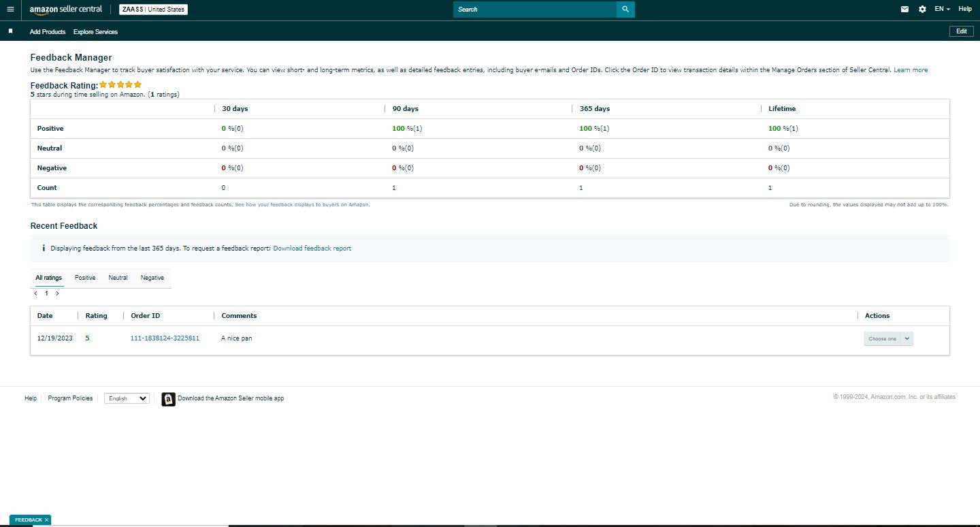Go to next page arrow
The width and height of the screenshot is (980, 527).
(57, 293)
